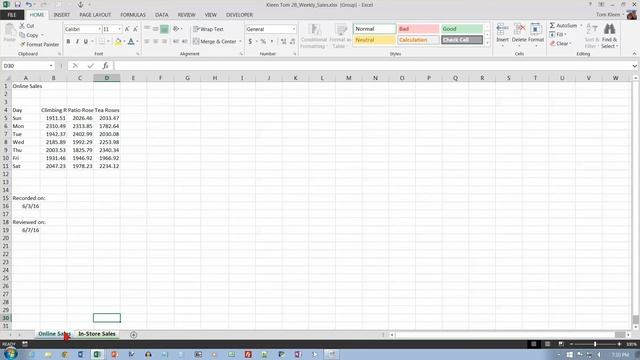Viewport: 640px width, 360px height.
Task: Apply the red Font Color letter A
Action: pyautogui.click(x=131, y=42)
